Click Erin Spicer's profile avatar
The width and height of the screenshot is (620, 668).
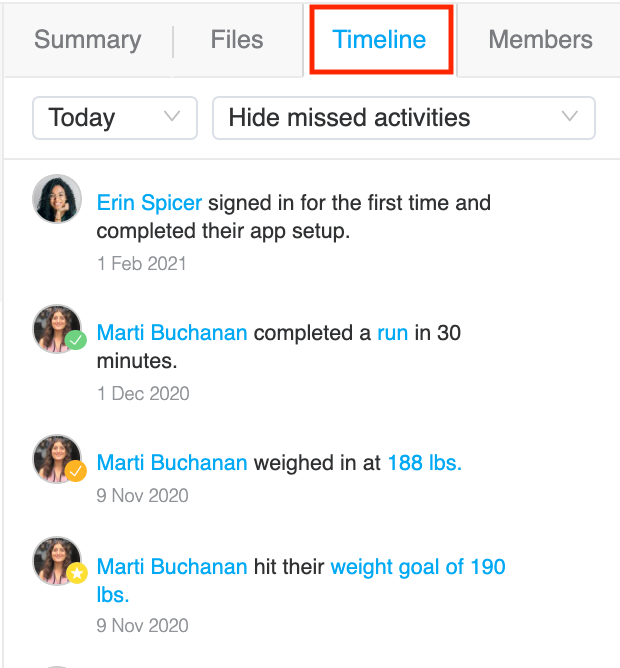[x=57, y=199]
